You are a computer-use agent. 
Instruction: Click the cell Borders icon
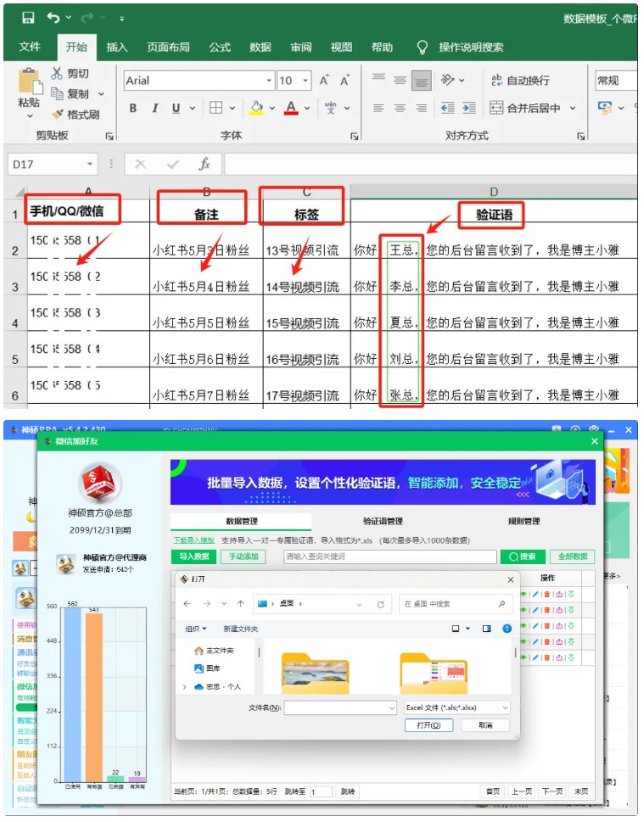coord(216,108)
